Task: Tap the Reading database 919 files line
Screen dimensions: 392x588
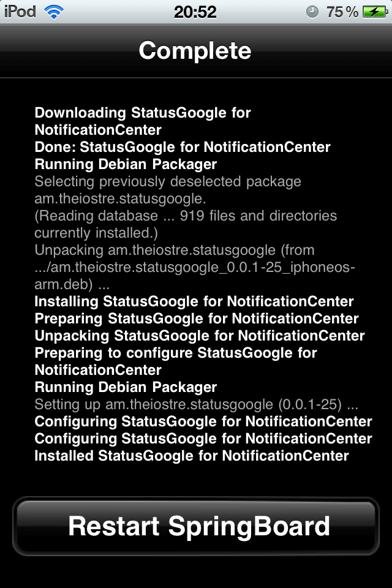Action: [186, 224]
